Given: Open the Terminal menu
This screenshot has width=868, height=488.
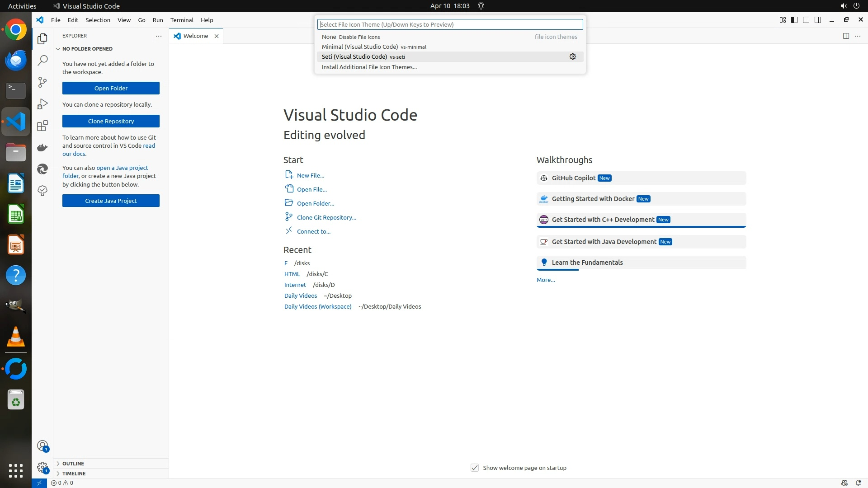Looking at the screenshot, I should (x=182, y=20).
